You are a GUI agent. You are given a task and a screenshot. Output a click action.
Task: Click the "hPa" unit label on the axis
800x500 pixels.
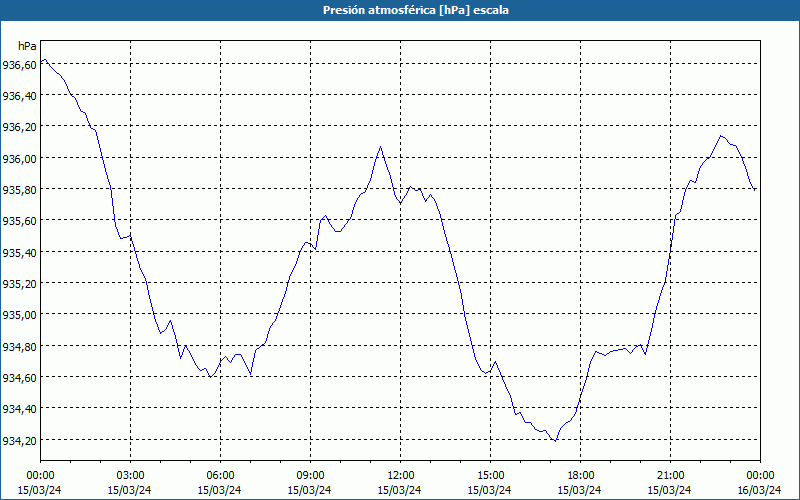pos(28,46)
